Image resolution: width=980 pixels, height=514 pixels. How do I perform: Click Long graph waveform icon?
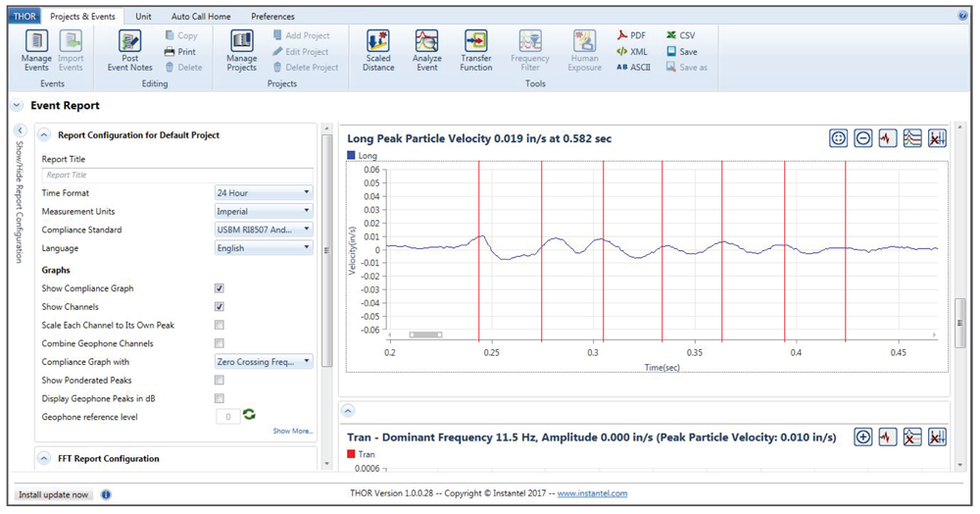(x=888, y=138)
